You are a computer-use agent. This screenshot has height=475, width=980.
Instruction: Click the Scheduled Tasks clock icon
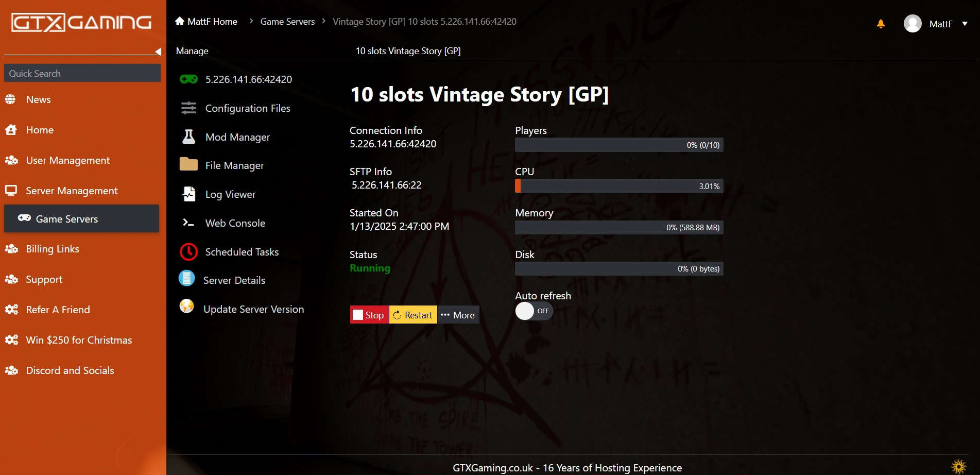tap(188, 252)
